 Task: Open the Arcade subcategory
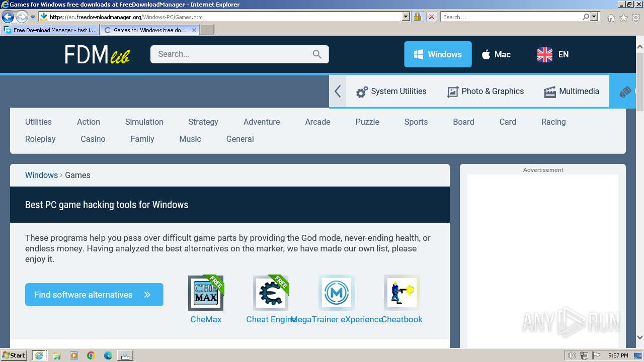click(318, 122)
